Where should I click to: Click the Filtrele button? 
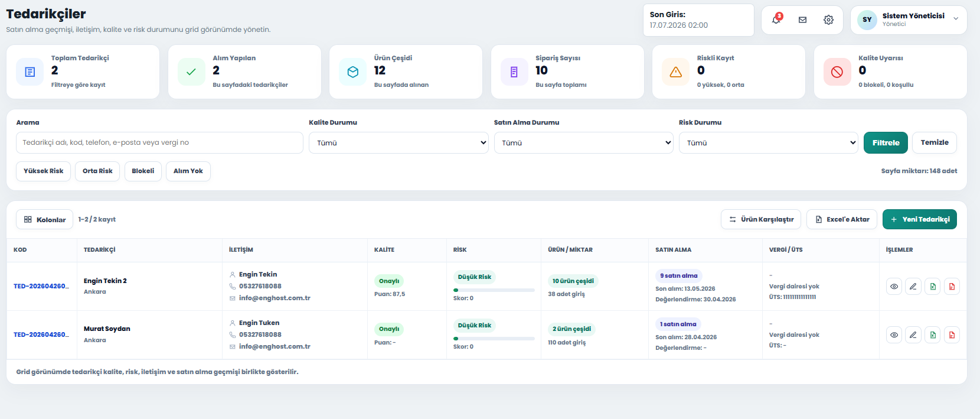(x=886, y=142)
